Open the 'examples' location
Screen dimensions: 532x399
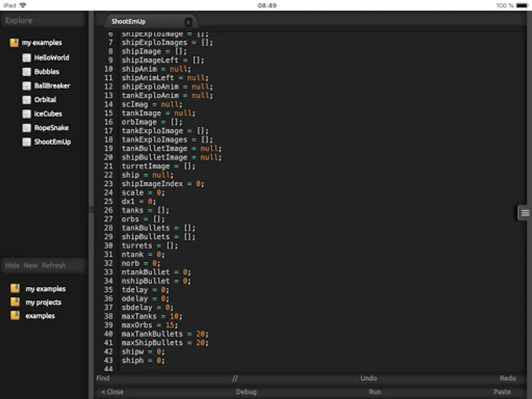click(40, 316)
